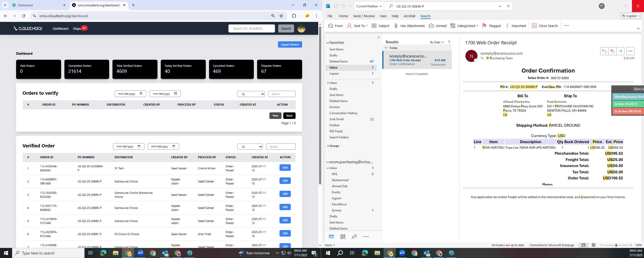Open Outlook File menu
This screenshot has width=644, height=258.
click(330, 16)
